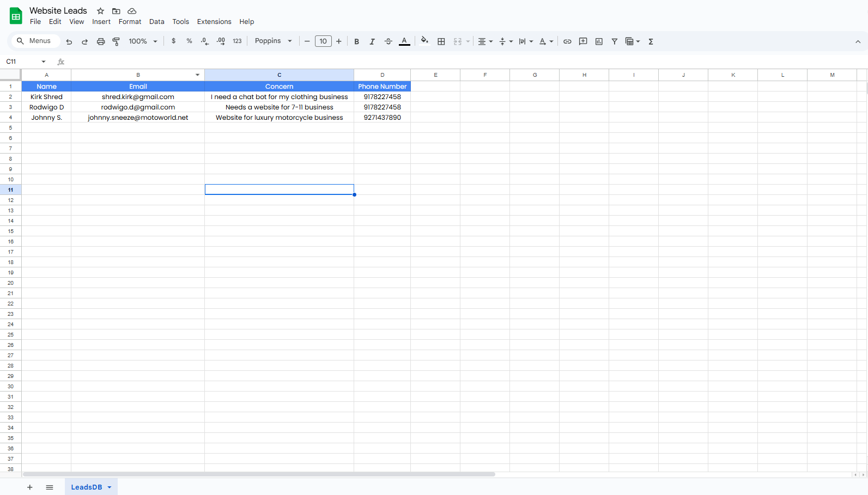
Task: Select cell shred.kirk@gmail.com
Action: [x=138, y=97]
